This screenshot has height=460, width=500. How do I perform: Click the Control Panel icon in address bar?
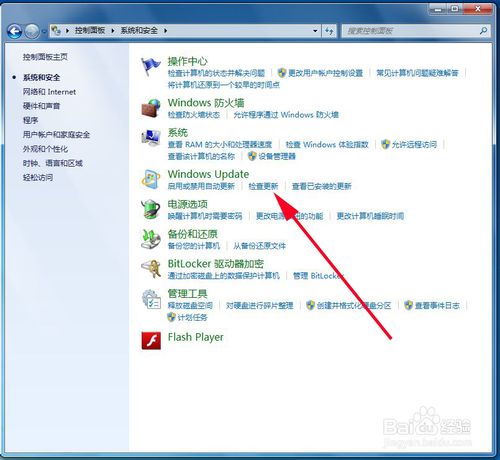tap(56, 31)
